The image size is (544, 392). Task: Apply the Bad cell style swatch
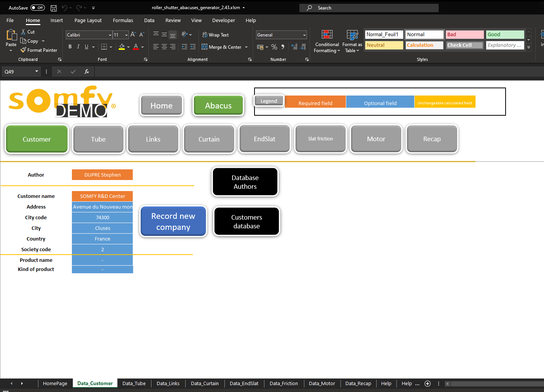(x=464, y=35)
